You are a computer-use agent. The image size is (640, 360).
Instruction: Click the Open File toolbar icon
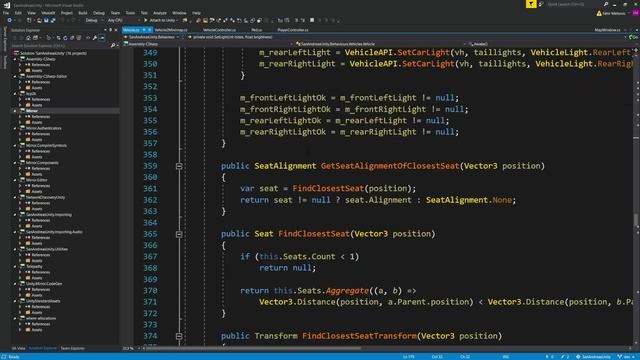pyautogui.click(x=39, y=20)
